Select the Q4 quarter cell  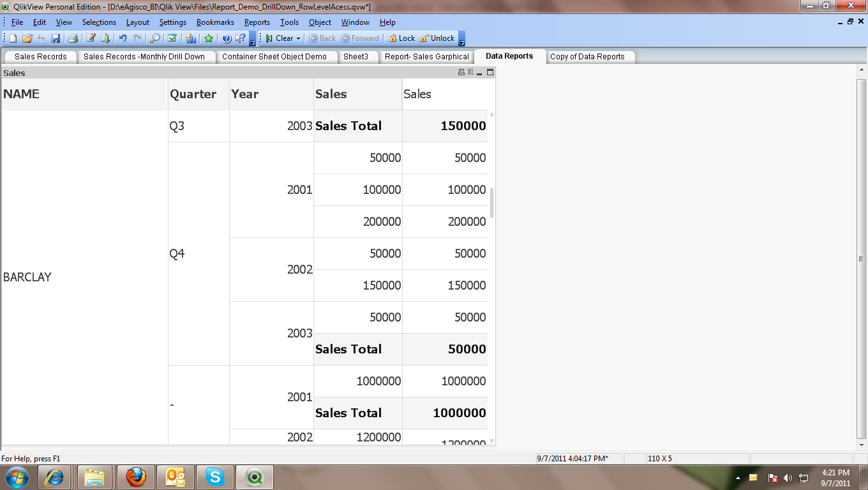(x=198, y=253)
